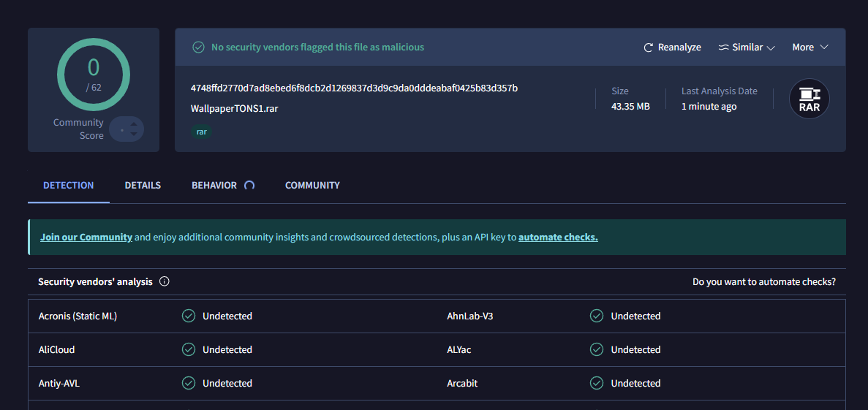Click the 0/62 detection score ring
868x410 pixels.
tap(94, 74)
